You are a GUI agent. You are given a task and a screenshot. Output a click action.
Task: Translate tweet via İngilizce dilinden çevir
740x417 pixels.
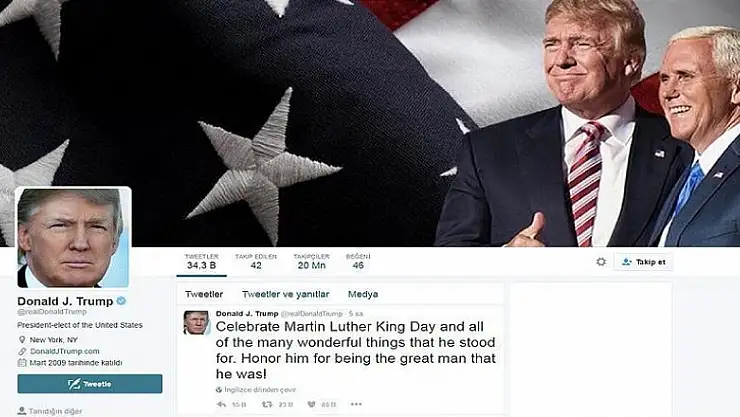[261, 390]
